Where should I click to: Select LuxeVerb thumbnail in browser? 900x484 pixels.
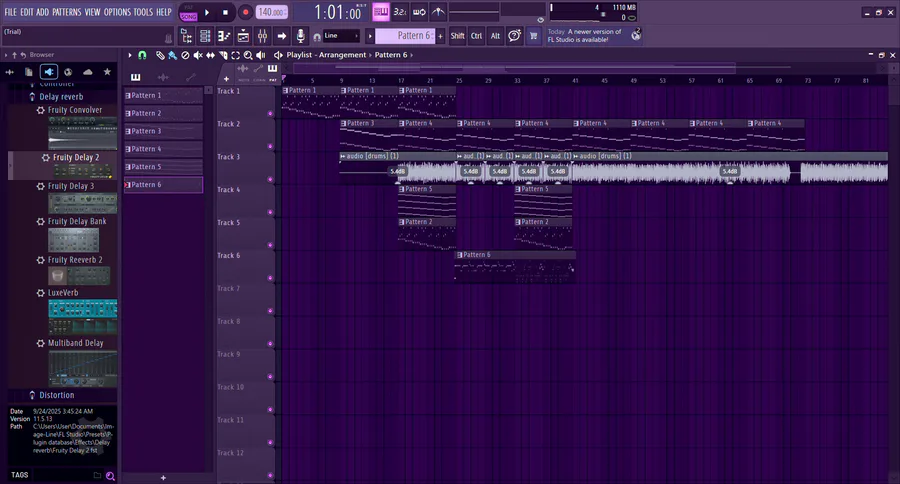(x=83, y=316)
